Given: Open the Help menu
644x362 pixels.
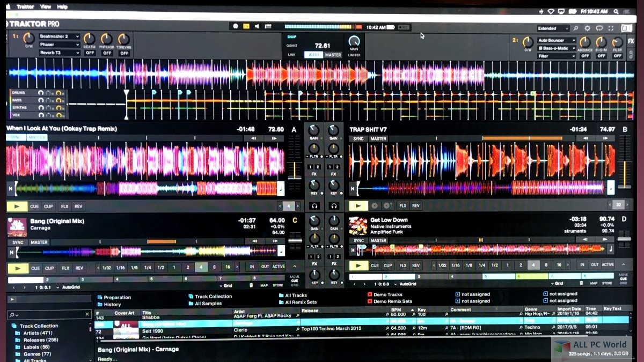Looking at the screenshot, I should [x=62, y=7].
